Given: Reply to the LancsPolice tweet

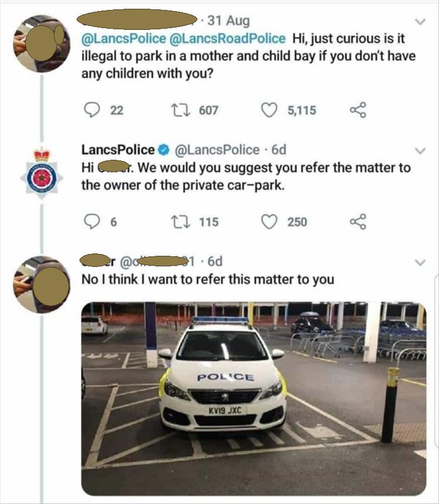Looking at the screenshot, I should [91, 222].
